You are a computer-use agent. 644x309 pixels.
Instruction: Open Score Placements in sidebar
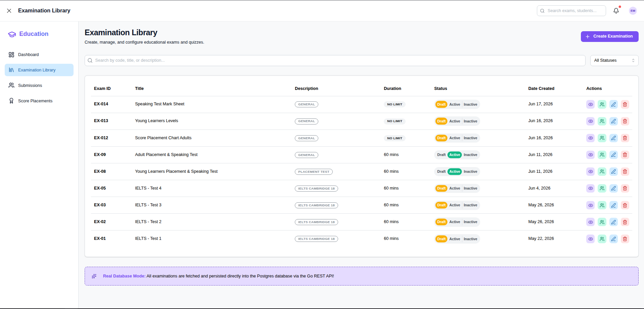pyautogui.click(x=39, y=101)
